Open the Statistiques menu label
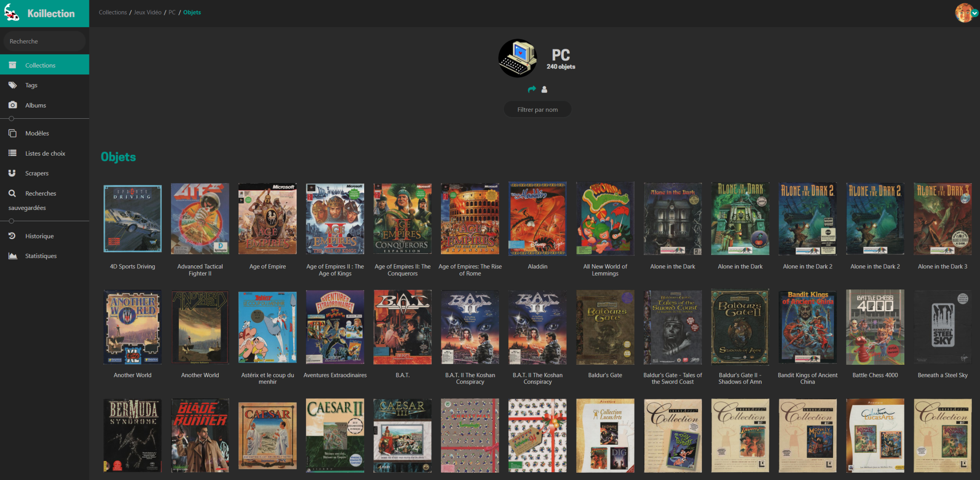This screenshot has height=480, width=980. [x=41, y=256]
